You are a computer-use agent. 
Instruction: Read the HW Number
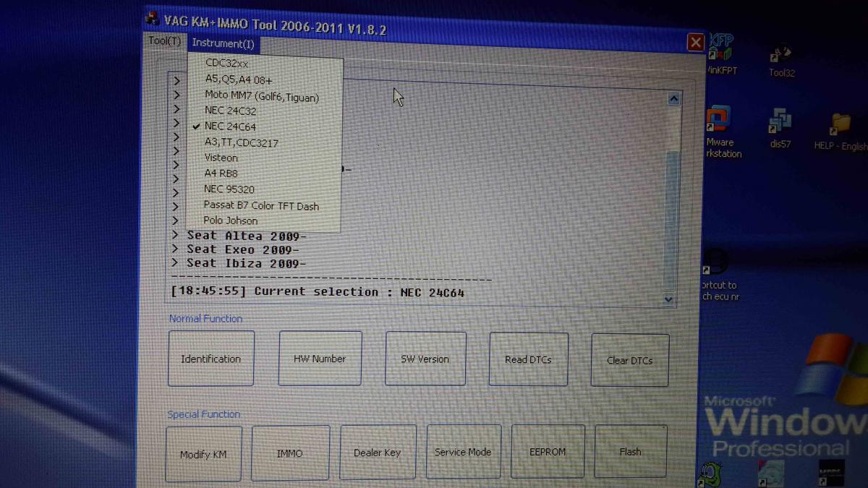pos(320,359)
